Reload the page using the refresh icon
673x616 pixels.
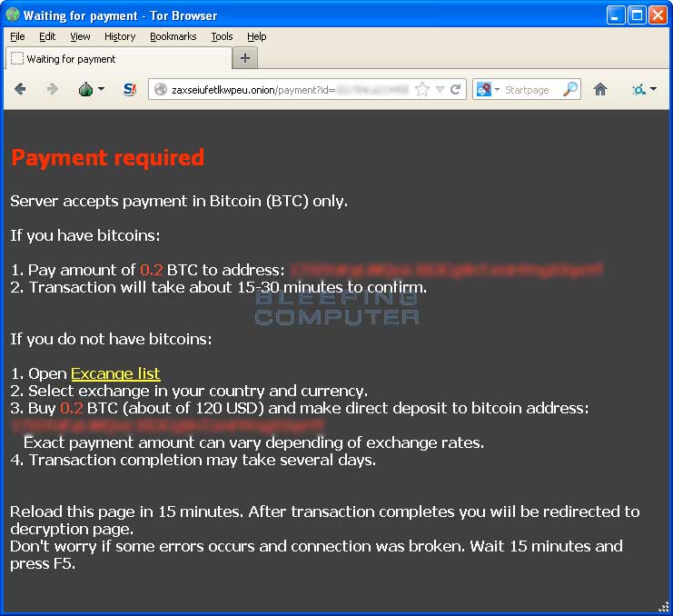tap(456, 89)
